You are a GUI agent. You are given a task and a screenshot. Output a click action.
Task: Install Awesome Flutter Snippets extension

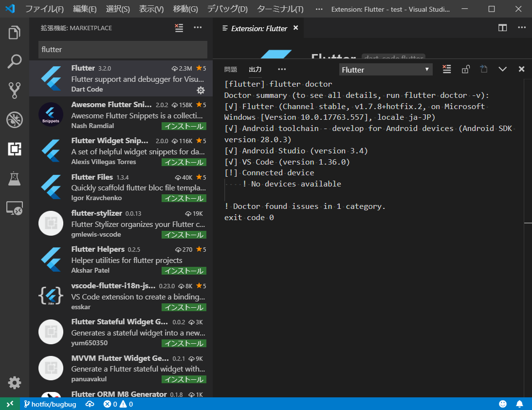[x=184, y=126]
